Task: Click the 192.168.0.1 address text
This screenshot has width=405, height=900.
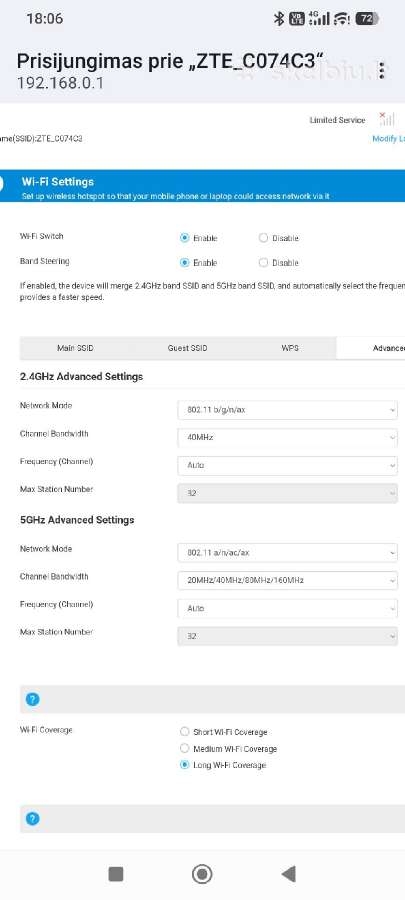Action: 60,83
